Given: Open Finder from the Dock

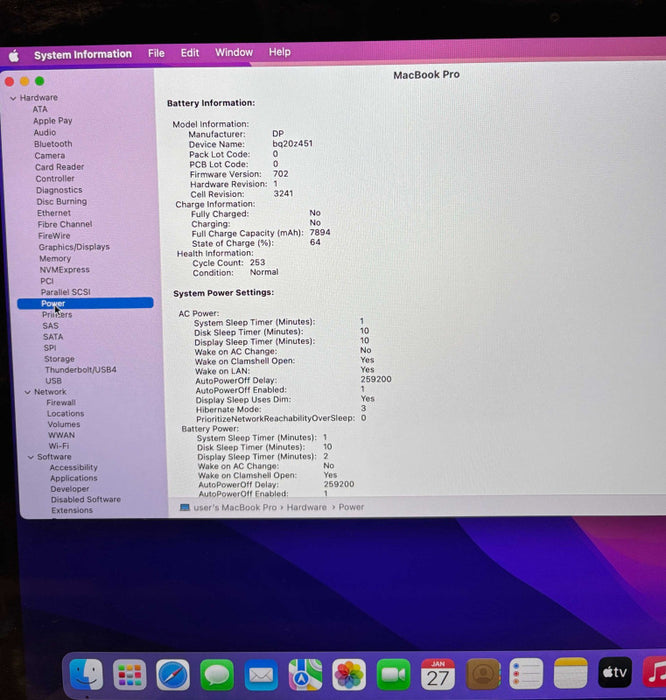Looking at the screenshot, I should pyautogui.click(x=87, y=674).
